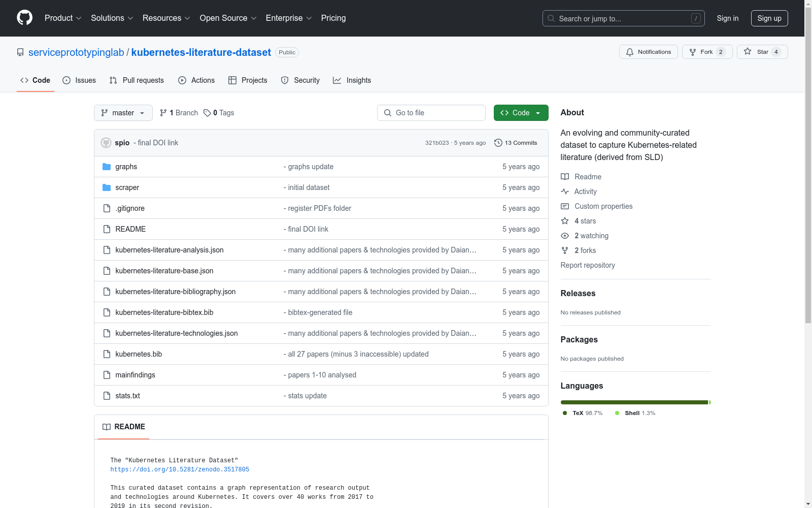Viewport: 812px width, 508px height.
Task: Open the master branch dropdown
Action: click(x=123, y=113)
